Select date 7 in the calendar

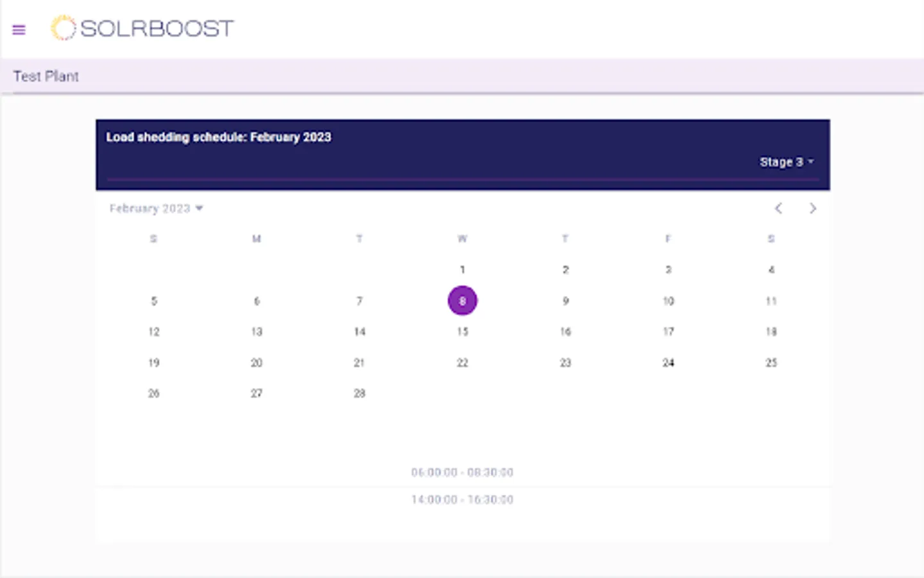359,301
